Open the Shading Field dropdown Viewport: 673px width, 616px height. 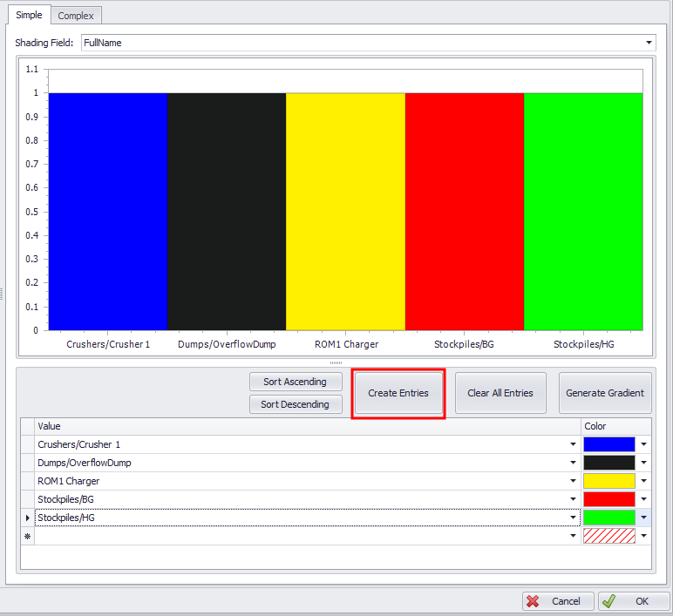[x=649, y=43]
